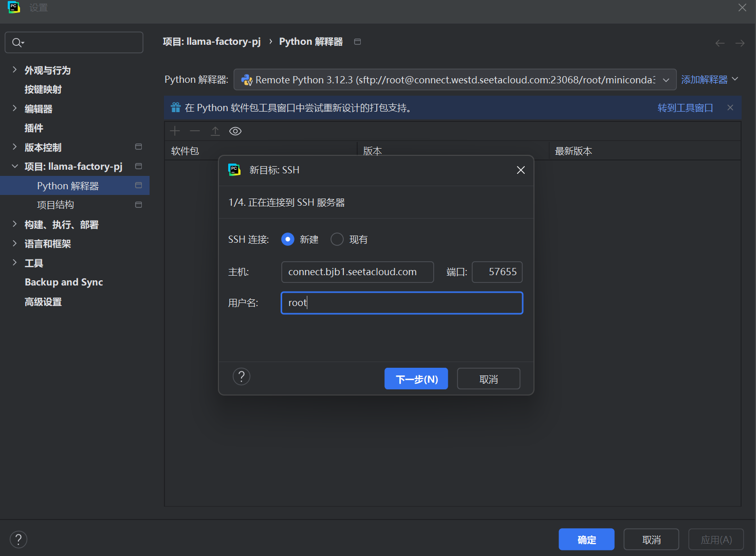Expand the 编辑器 section
This screenshot has width=756, height=556.
tap(14, 109)
